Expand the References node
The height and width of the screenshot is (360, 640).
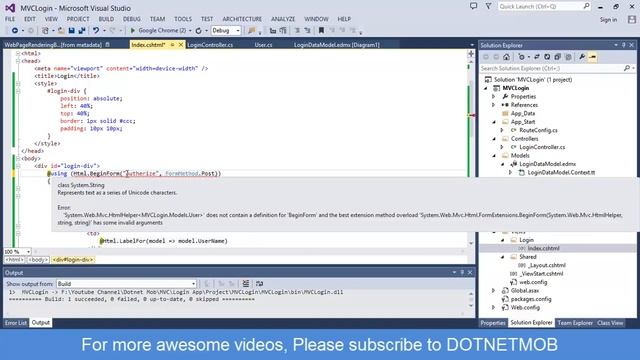(494, 105)
